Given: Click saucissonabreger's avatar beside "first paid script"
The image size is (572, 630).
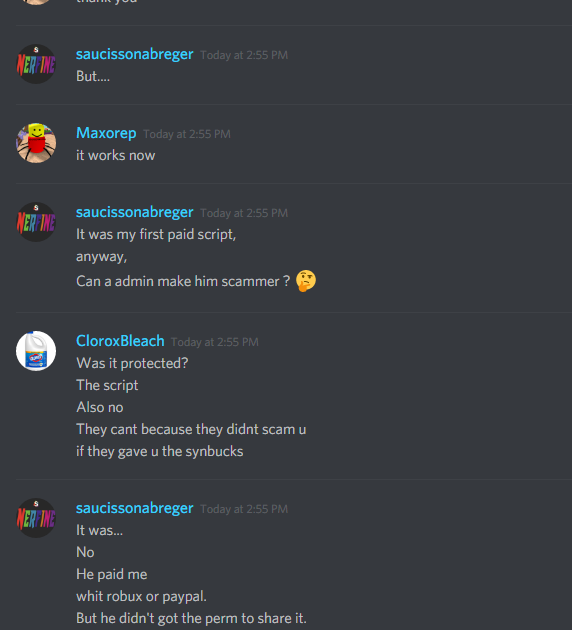Looking at the screenshot, I should pos(36,222).
